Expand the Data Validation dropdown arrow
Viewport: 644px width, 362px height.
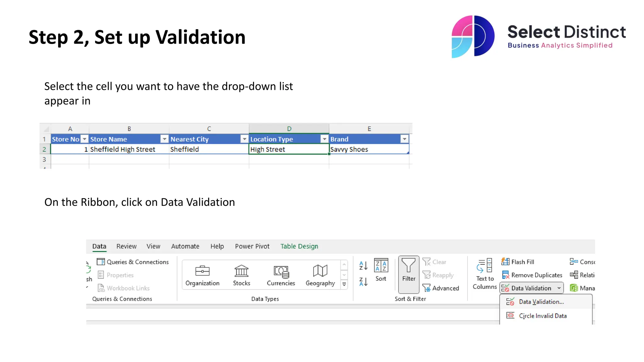click(x=559, y=288)
